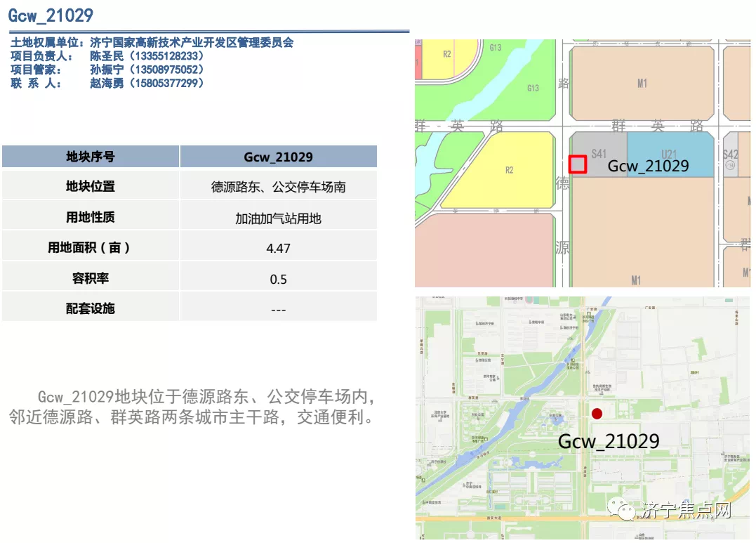
Task: Click the "S42" parcel label on zoning map
Action: 731,155
